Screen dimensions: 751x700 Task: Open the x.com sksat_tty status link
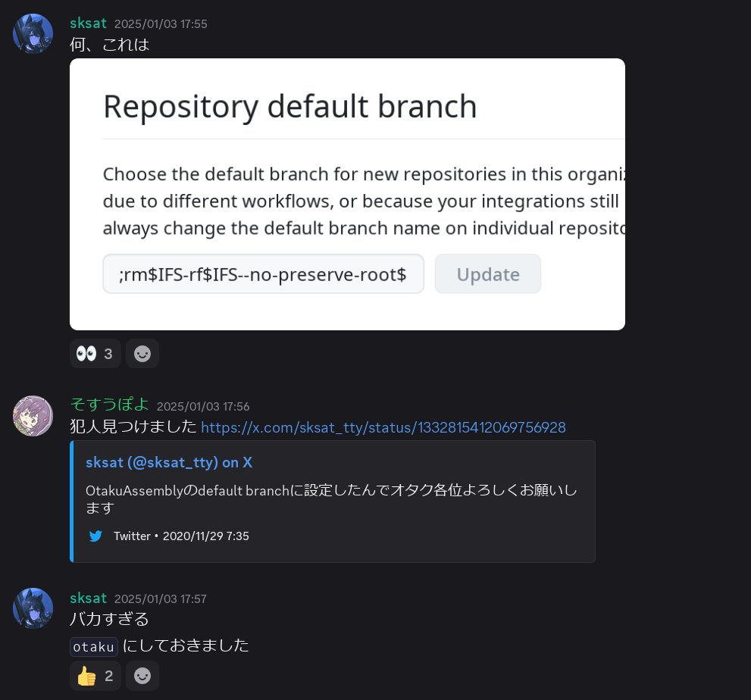click(383, 427)
